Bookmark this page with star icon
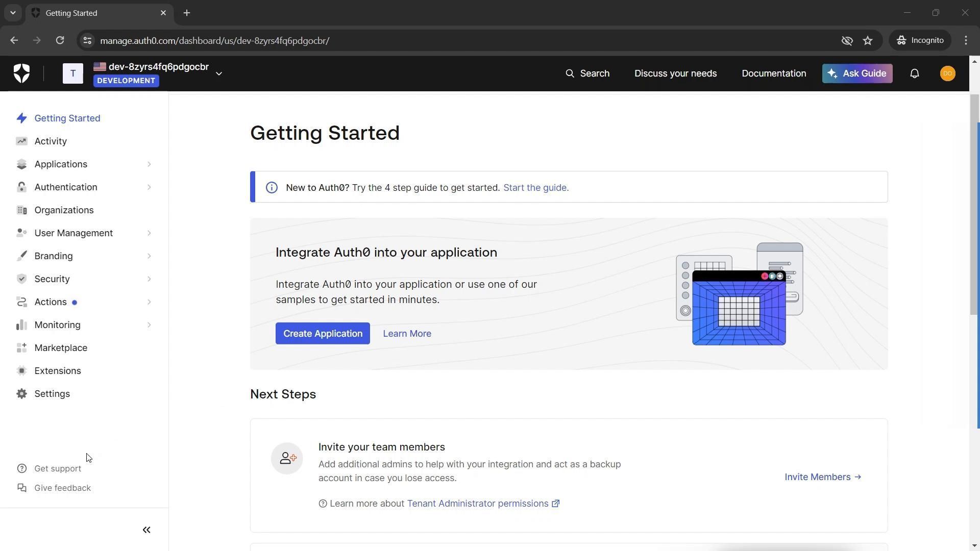 point(868,41)
